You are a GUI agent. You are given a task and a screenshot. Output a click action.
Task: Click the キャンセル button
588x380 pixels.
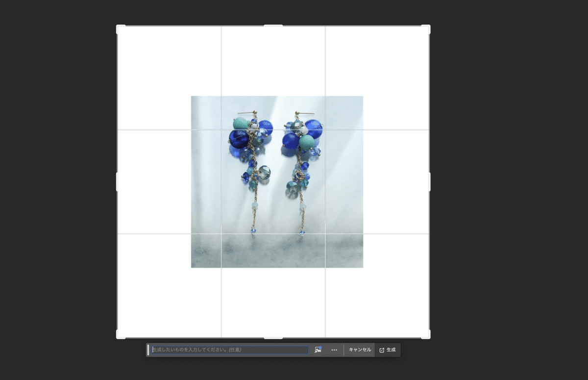[360, 350]
